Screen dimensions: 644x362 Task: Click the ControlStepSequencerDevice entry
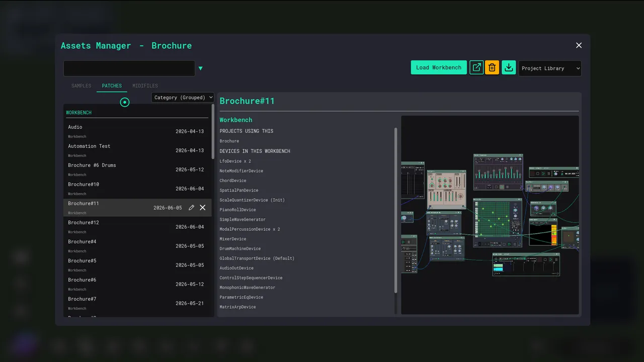[251, 278]
